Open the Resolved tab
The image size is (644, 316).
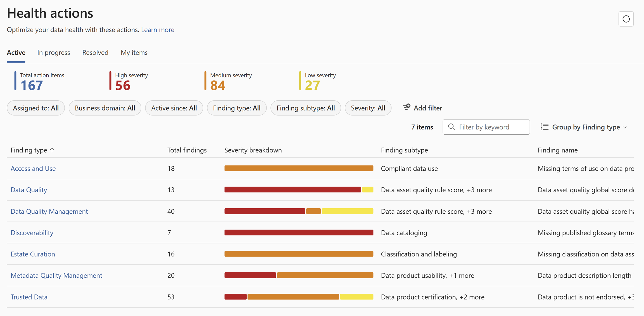95,53
